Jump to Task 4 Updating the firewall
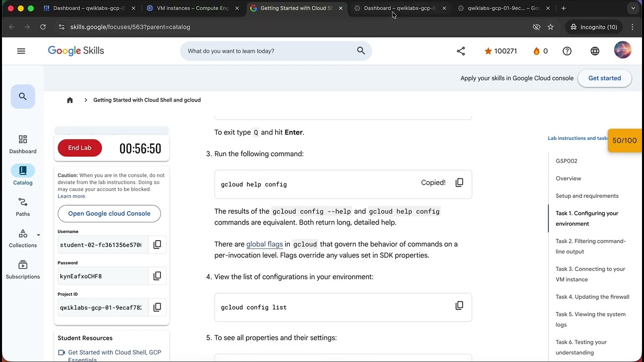The image size is (644, 362). (592, 297)
